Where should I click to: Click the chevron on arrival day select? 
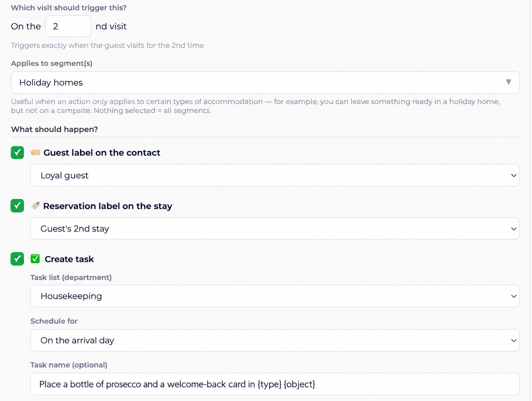click(x=514, y=340)
